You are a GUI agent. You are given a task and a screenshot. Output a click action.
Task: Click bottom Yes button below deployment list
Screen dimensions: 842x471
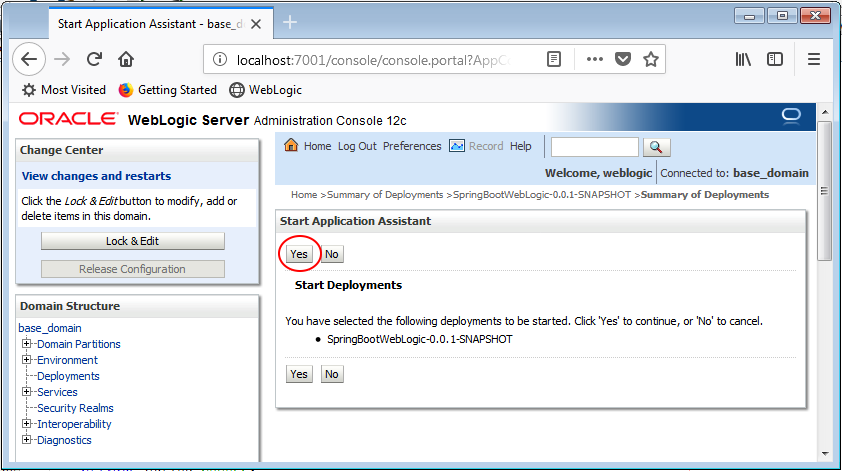tap(299, 374)
